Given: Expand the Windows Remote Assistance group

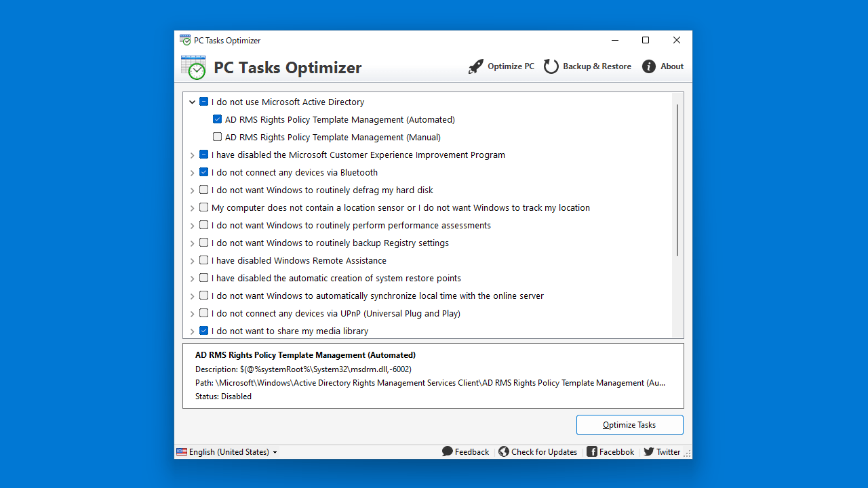Looking at the screenshot, I should click(192, 261).
